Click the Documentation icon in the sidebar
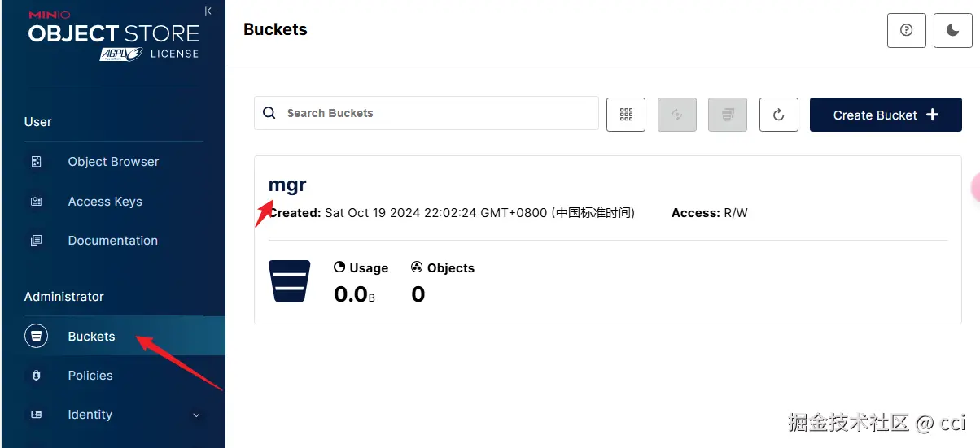Screen dimensions: 980x448 (36, 241)
